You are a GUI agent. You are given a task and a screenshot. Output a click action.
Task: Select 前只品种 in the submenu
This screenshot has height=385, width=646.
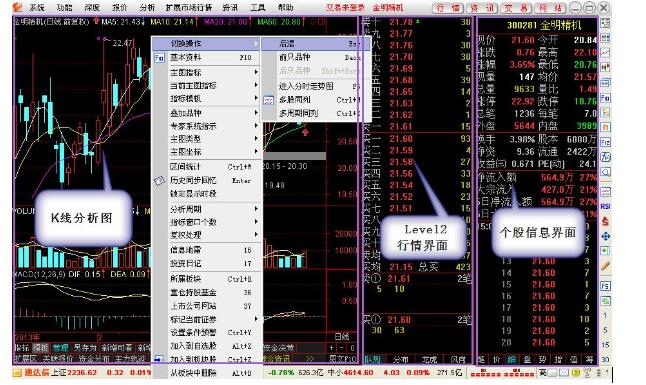point(316,57)
